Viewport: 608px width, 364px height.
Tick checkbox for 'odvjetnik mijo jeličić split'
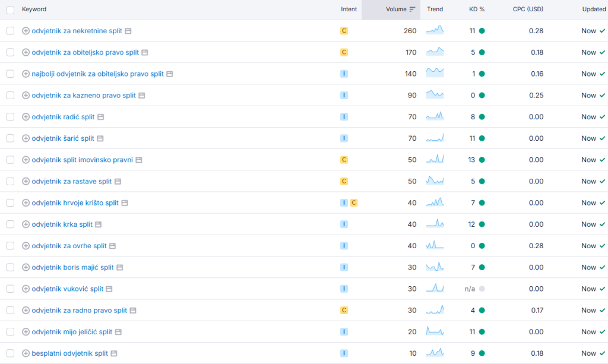(x=10, y=332)
